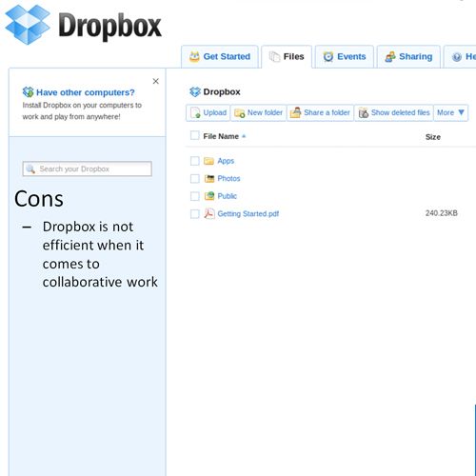Click the Dropbox breadcrumb box icon
The width and height of the screenshot is (476, 476).
(x=195, y=91)
